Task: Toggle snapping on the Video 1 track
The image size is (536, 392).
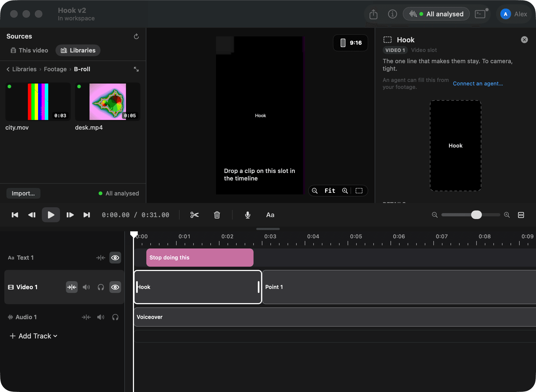Action: [x=72, y=287]
